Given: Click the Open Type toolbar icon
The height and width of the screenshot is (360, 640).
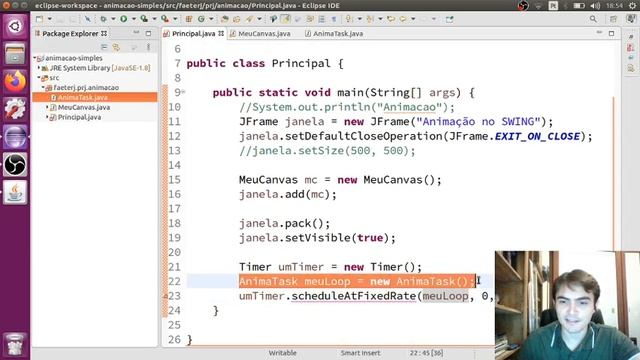Looking at the screenshot, I should pos(224,19).
